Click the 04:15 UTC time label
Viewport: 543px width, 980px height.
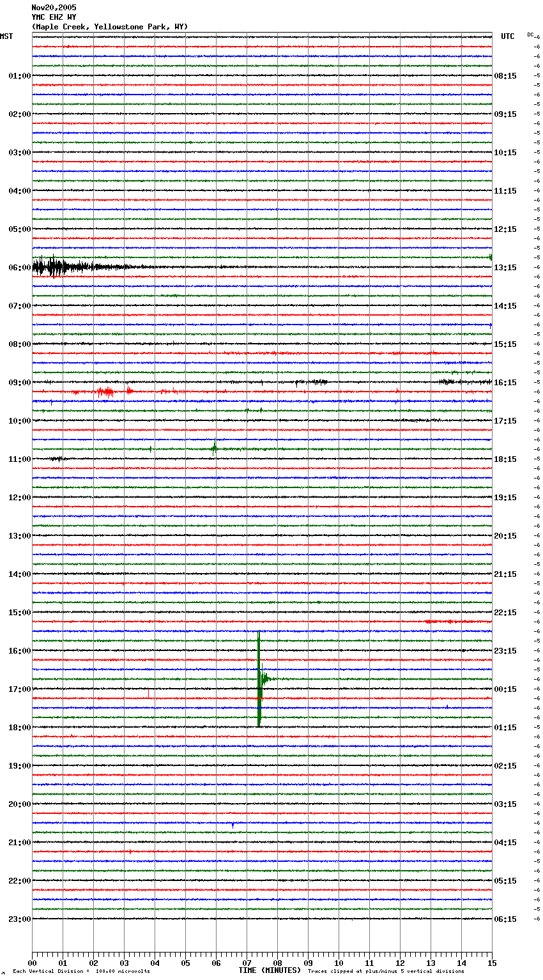(x=505, y=843)
